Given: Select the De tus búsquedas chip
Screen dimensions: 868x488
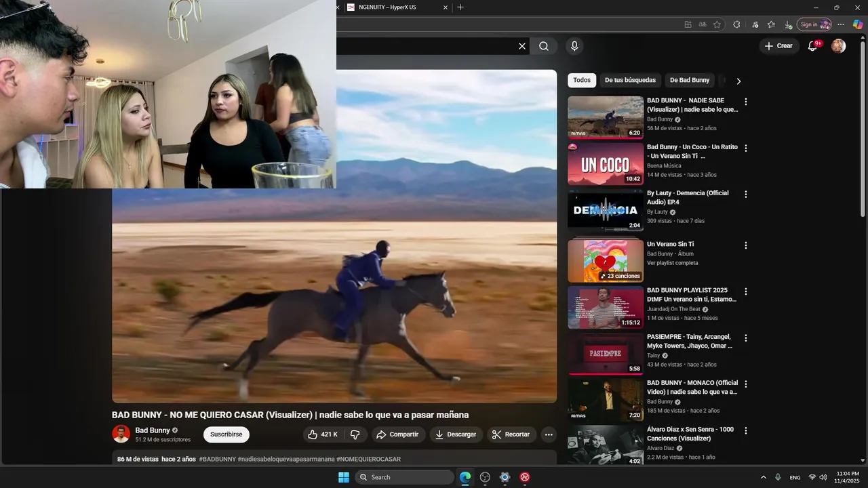Looking at the screenshot, I should [630, 80].
